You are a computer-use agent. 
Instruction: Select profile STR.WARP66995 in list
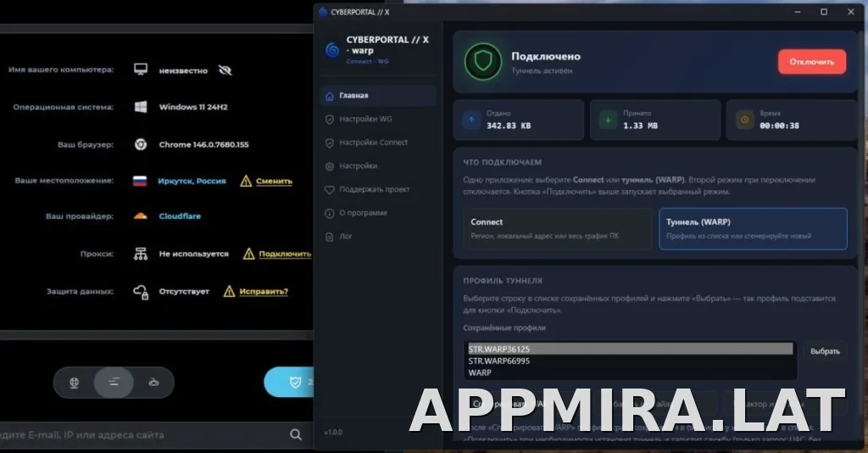pyautogui.click(x=630, y=361)
